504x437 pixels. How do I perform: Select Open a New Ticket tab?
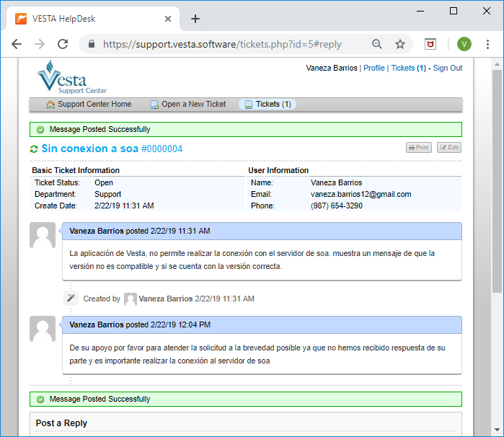pyautogui.click(x=188, y=105)
